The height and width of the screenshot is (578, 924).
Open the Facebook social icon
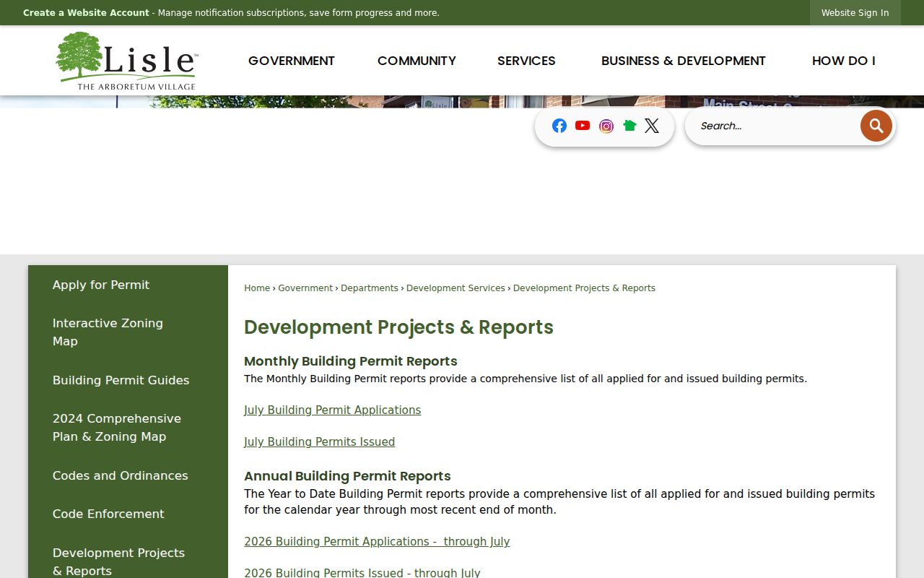559,126
